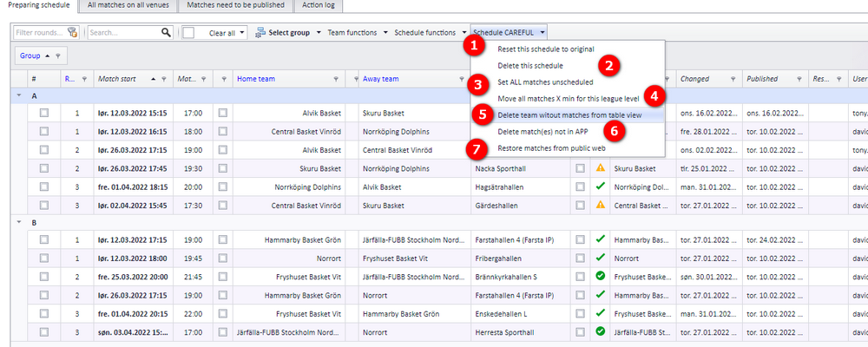Click the Group grouping chip label
Image resolution: width=868 pixels, height=347 pixels.
30,56
